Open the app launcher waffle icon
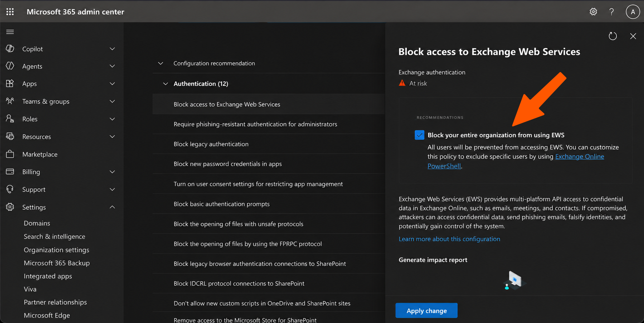 coord(10,12)
